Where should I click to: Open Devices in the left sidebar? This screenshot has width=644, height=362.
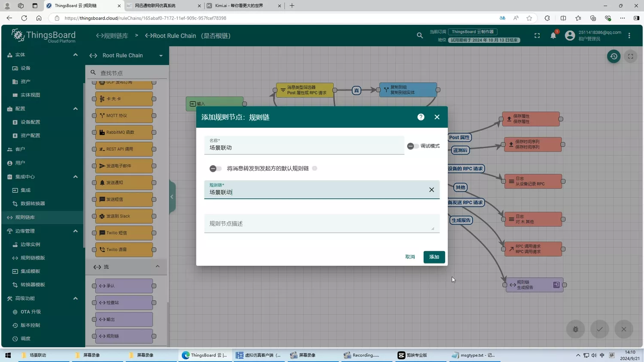tap(25, 68)
